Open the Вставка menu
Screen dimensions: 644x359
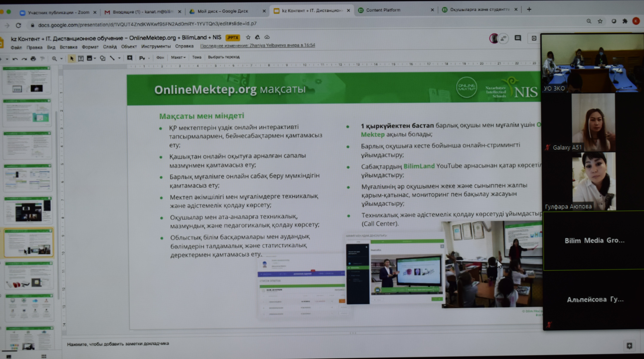[x=68, y=47]
